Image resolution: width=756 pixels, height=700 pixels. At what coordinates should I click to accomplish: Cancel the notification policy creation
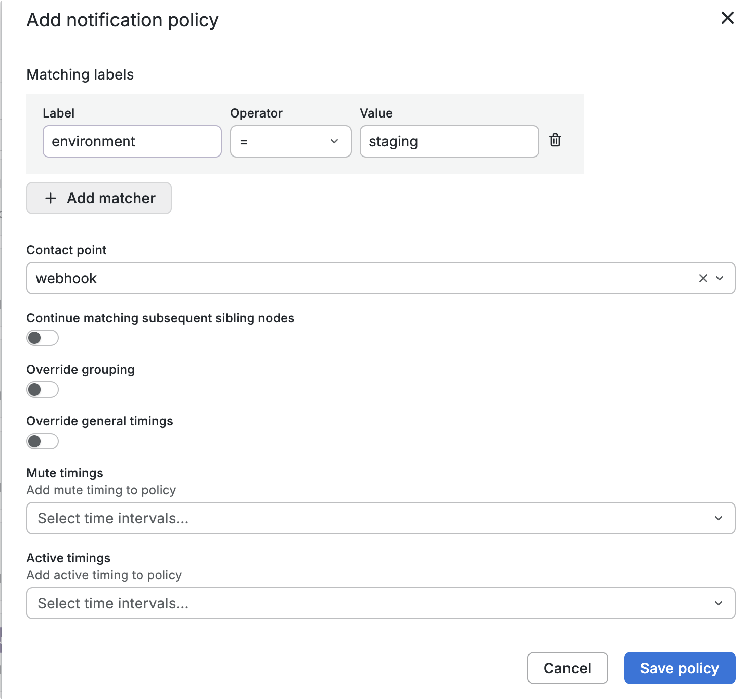click(x=567, y=668)
